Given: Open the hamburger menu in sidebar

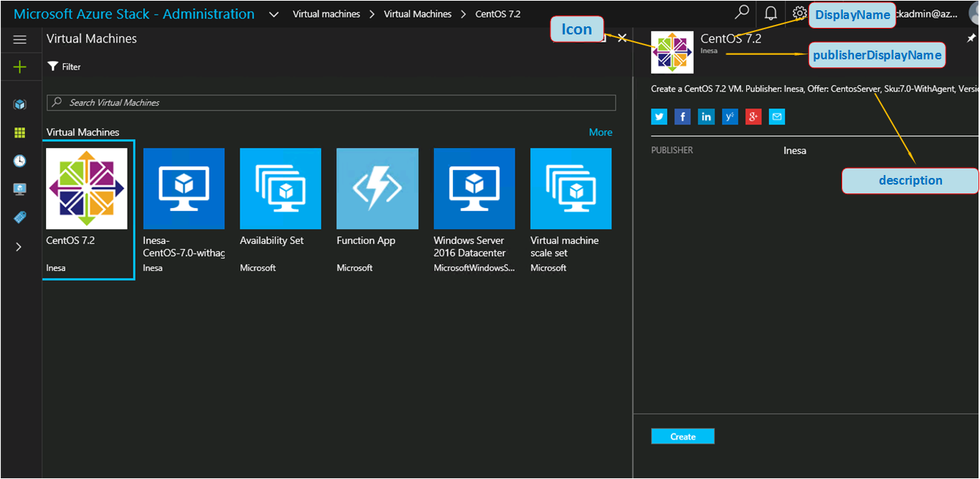Looking at the screenshot, I should click(20, 40).
